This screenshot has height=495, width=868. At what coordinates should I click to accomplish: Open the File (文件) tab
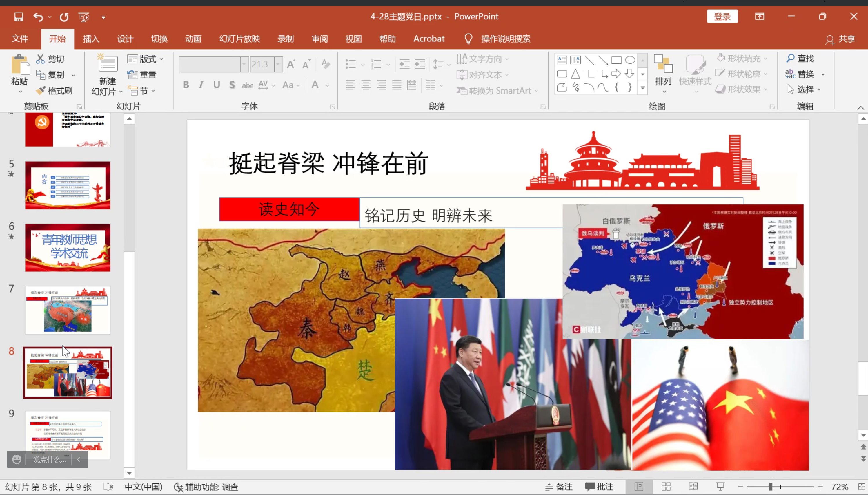pyautogui.click(x=20, y=39)
